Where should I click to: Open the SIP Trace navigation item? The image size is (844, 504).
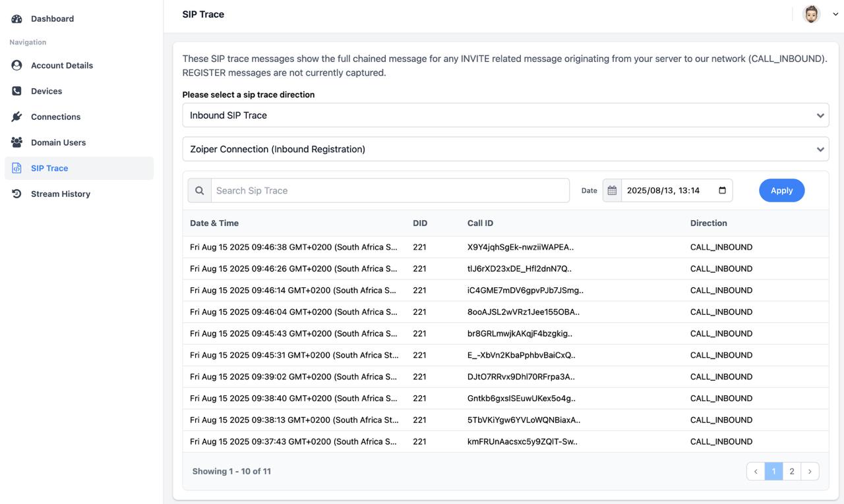coord(49,168)
